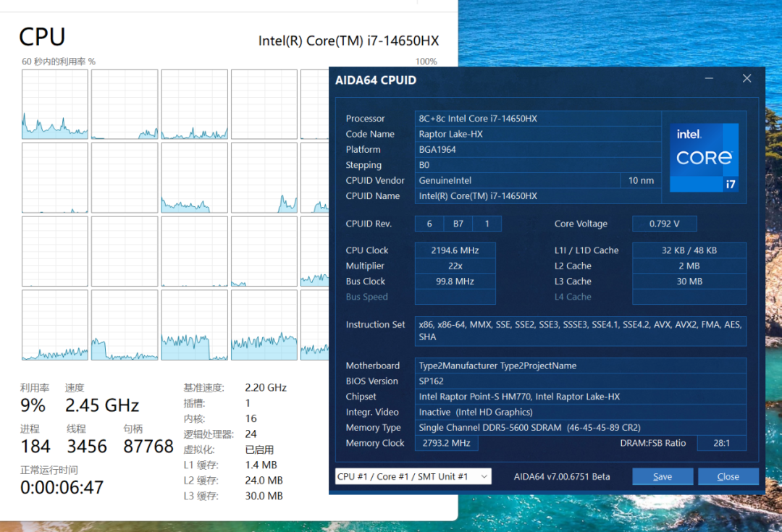Click the Core Voltage 0.792 V value

coord(664,224)
